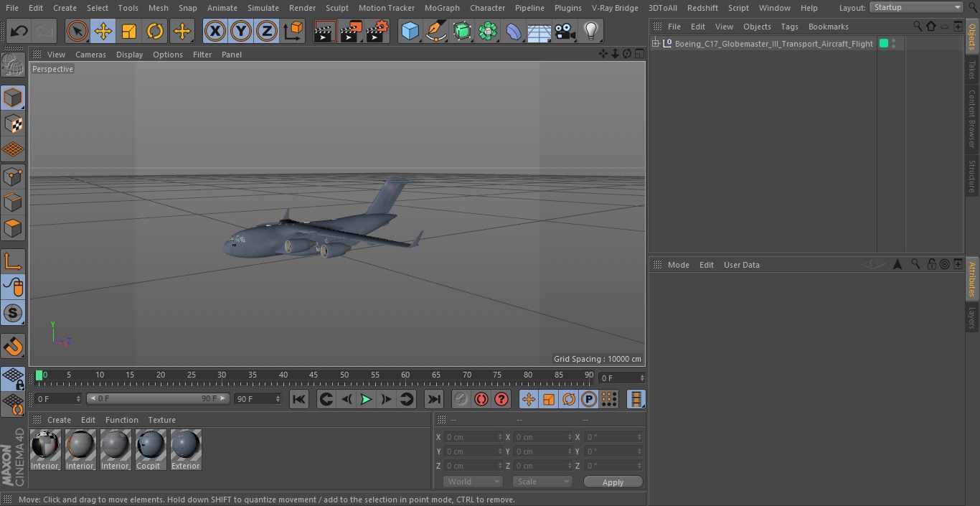Open the MoGraph menu
This screenshot has width=980, height=506.
tap(442, 8)
